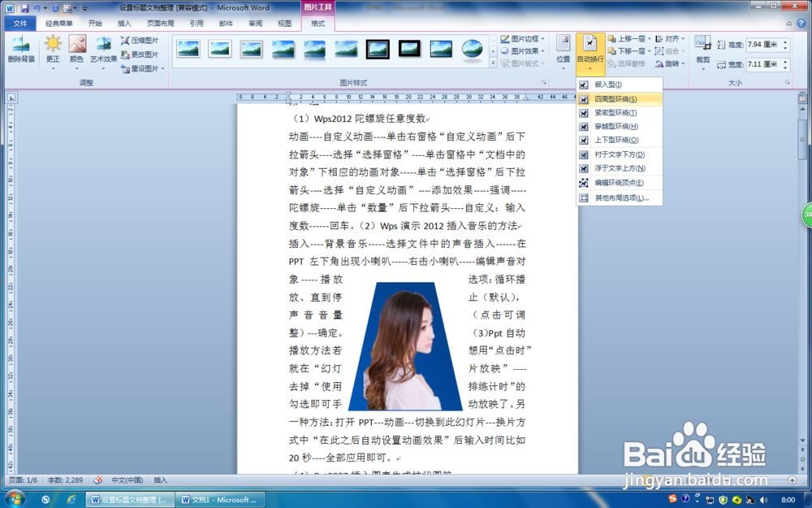Image resolution: width=812 pixels, height=508 pixels.
Task: Click Send Backward (下移一层)
Action: (x=626, y=51)
